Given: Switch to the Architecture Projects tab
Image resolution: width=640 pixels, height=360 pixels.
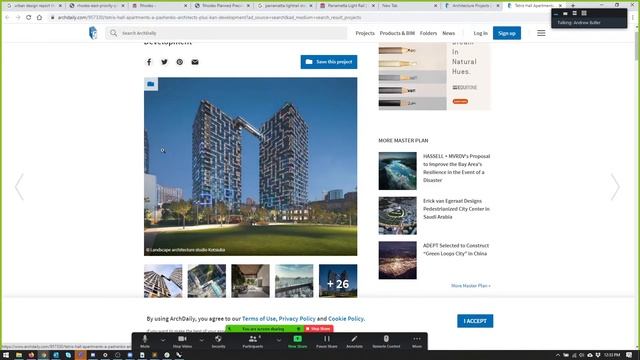Looking at the screenshot, I should [471, 6].
